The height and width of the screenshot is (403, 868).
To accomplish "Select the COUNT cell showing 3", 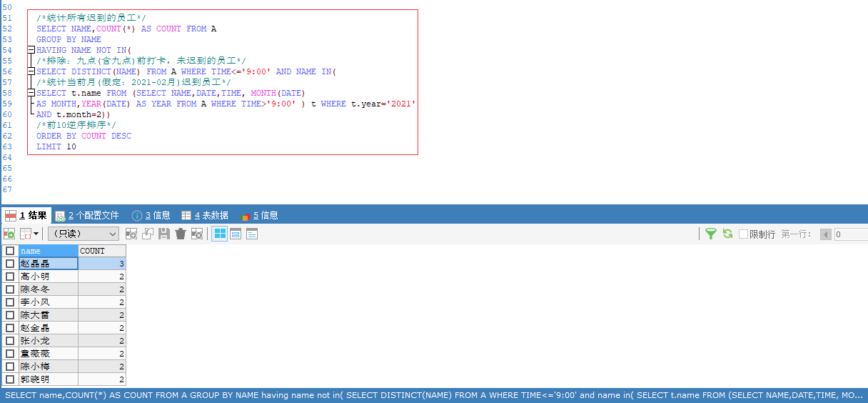I will [x=102, y=264].
